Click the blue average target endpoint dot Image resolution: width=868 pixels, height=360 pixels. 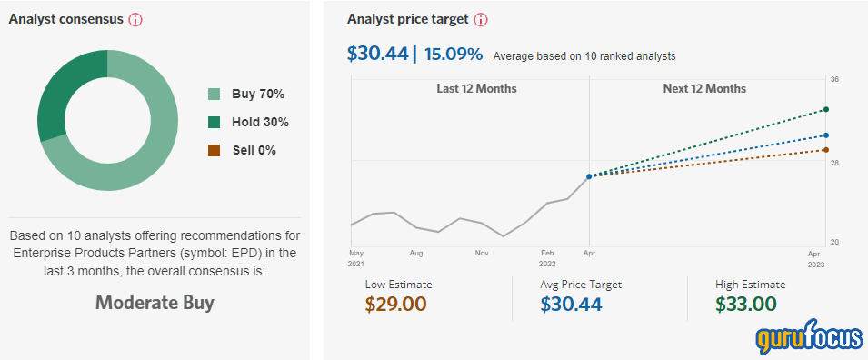click(x=826, y=135)
